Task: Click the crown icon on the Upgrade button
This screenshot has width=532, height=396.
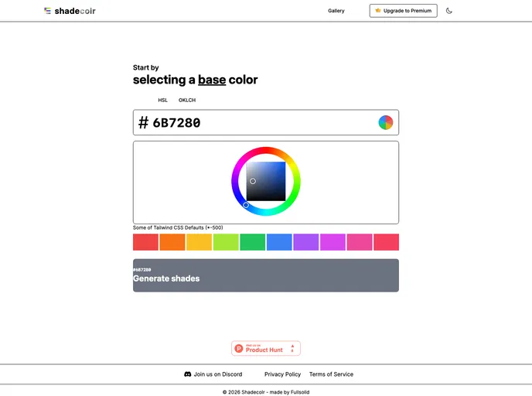Action: point(378,11)
